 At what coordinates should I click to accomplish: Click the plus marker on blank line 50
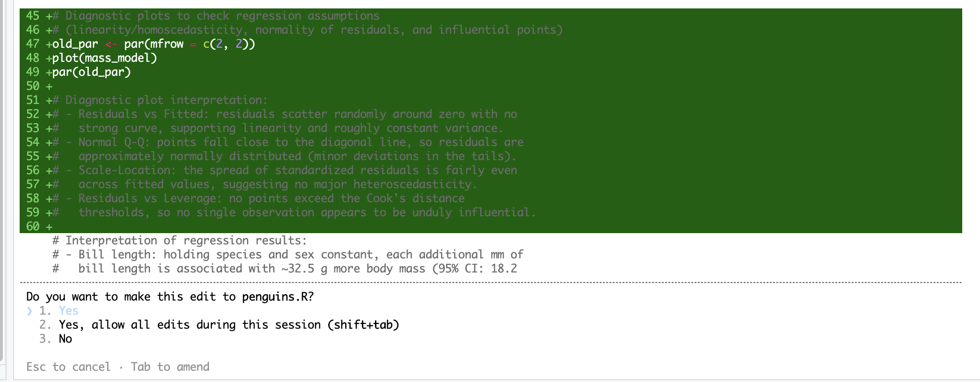(49, 86)
